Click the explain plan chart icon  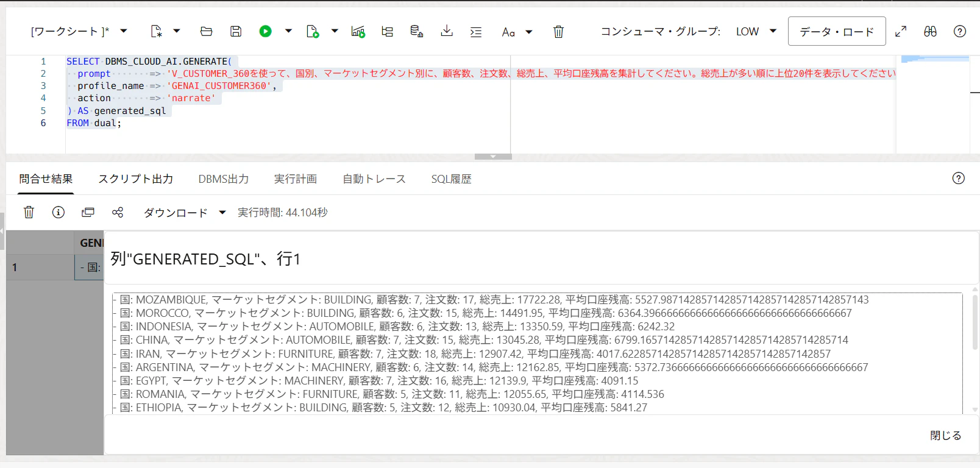coord(358,31)
